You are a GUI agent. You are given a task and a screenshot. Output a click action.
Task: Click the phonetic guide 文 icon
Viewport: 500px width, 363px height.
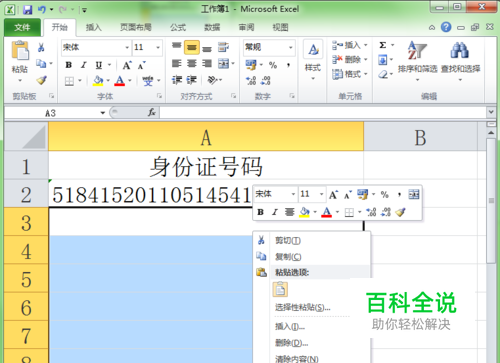pos(147,81)
